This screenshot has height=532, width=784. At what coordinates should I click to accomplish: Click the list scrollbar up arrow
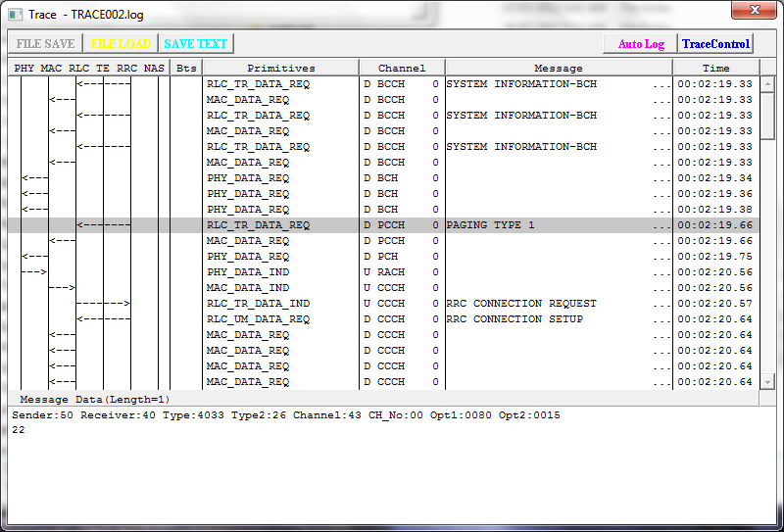pos(767,84)
